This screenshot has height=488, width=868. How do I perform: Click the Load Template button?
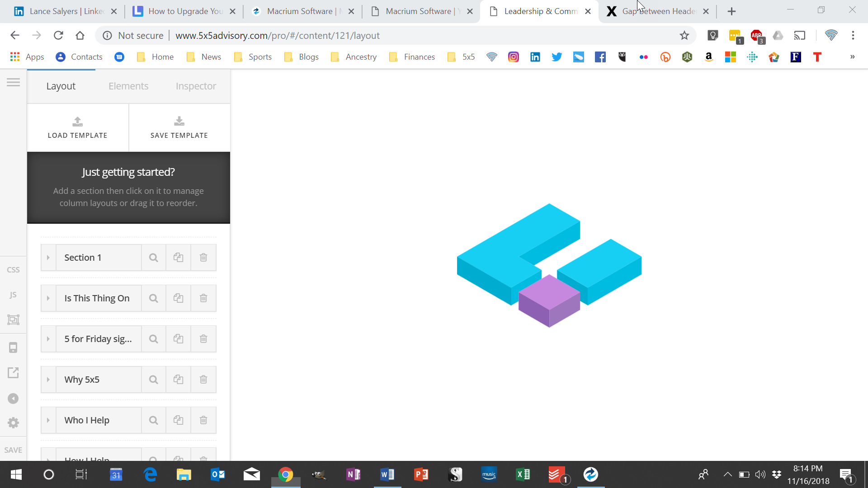click(x=78, y=128)
